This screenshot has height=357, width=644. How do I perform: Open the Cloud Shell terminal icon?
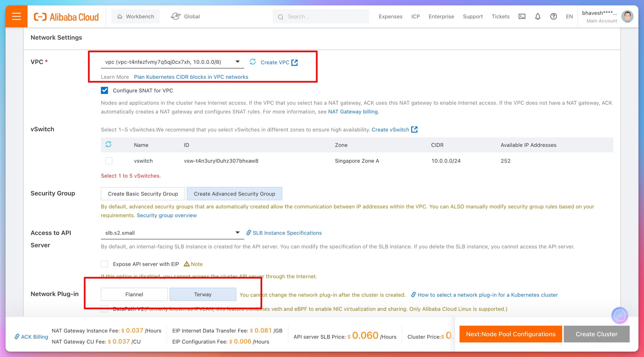click(522, 16)
